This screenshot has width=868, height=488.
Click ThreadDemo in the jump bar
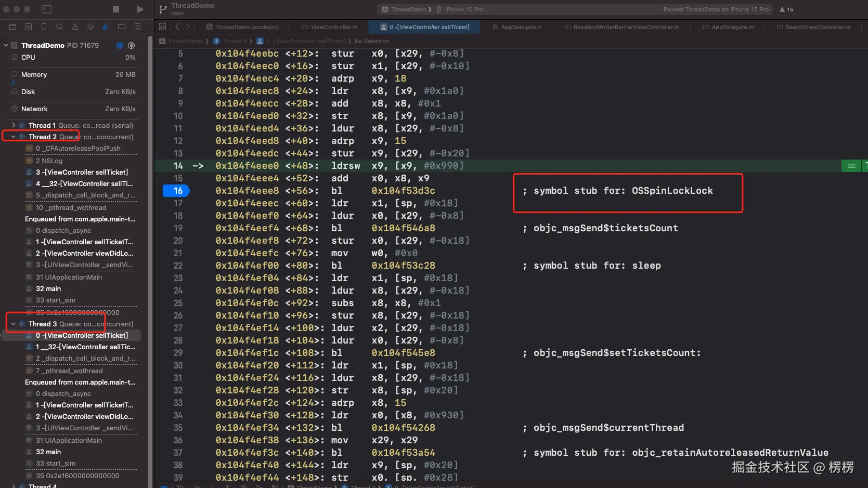click(182, 41)
